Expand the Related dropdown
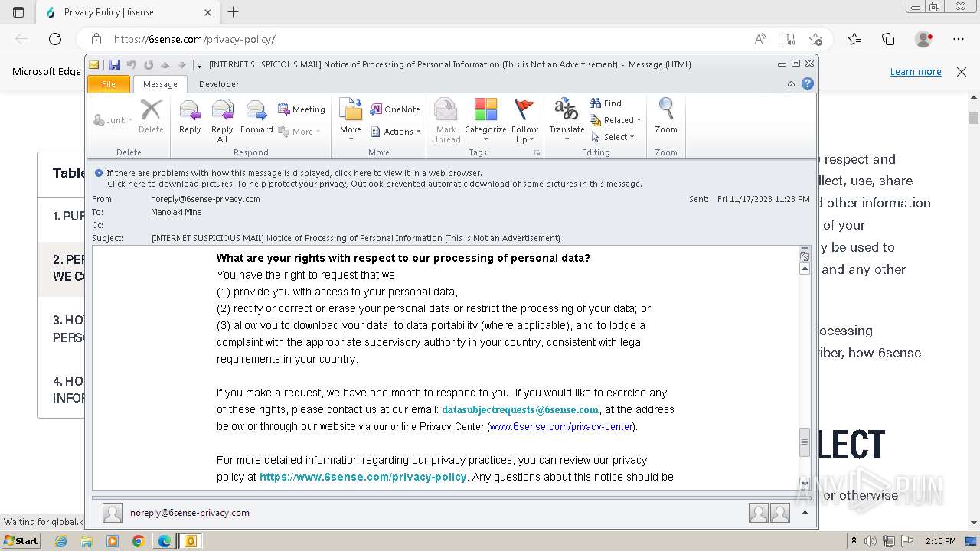Image resolution: width=980 pixels, height=551 pixels. [x=616, y=120]
